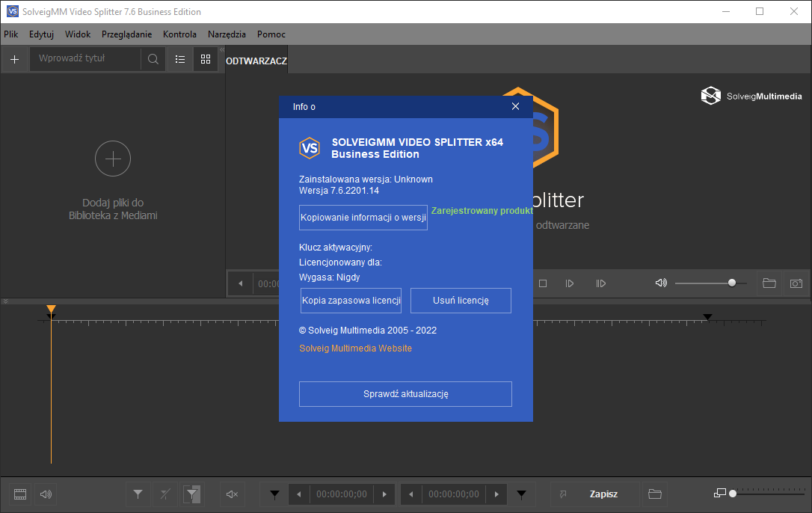Close the Info o dialog
This screenshot has height=513, width=812.
pyautogui.click(x=515, y=106)
